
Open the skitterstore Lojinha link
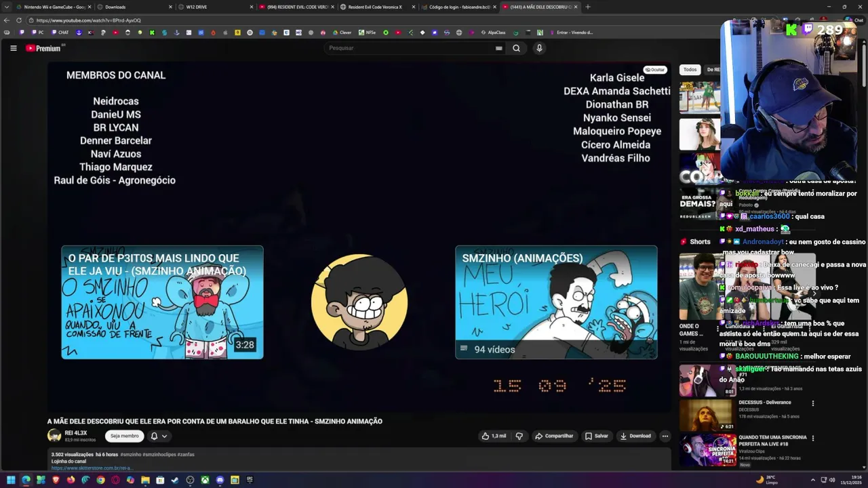coord(92,468)
